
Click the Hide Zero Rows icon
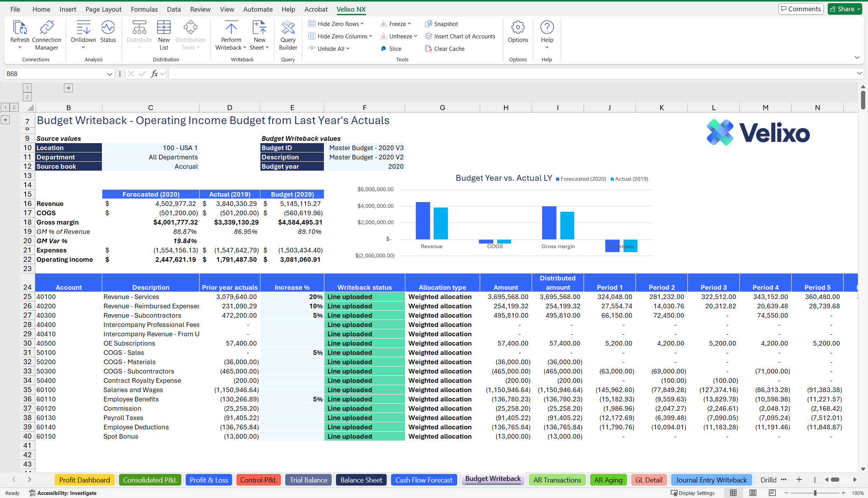point(312,24)
